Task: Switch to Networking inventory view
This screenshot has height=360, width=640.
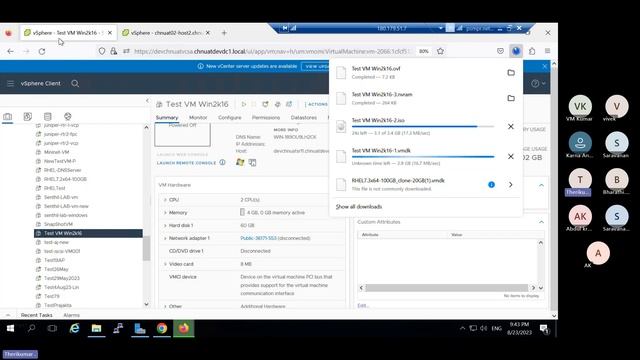Action: [68, 116]
